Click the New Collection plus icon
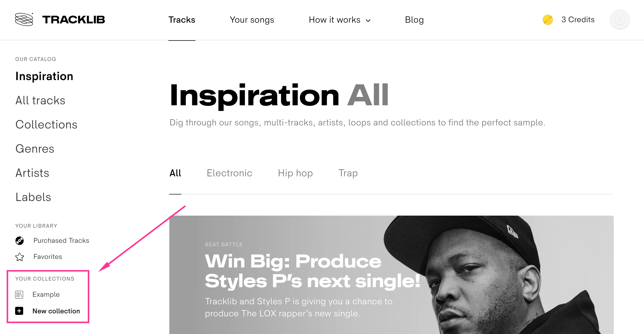The image size is (644, 334). coord(20,310)
